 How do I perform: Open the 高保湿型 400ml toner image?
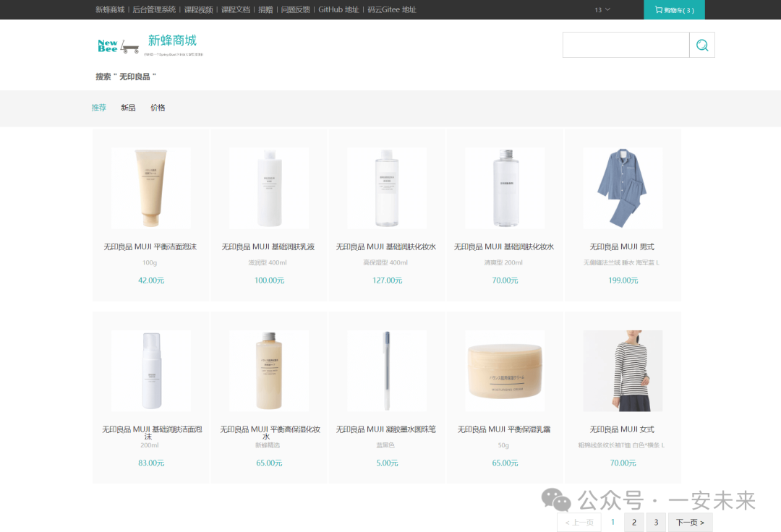tap(387, 188)
